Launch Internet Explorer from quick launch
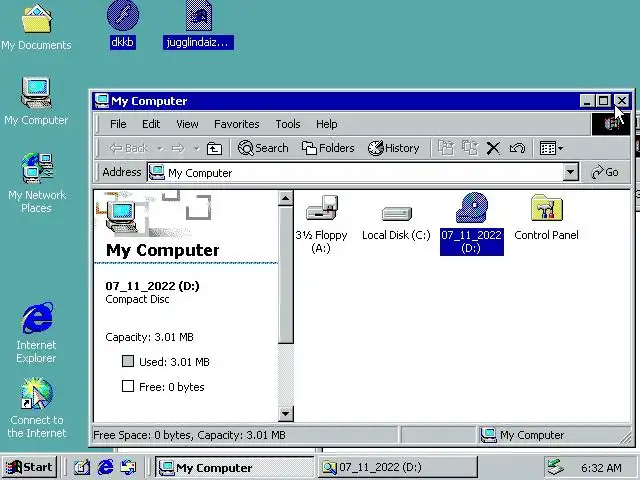 (105, 467)
